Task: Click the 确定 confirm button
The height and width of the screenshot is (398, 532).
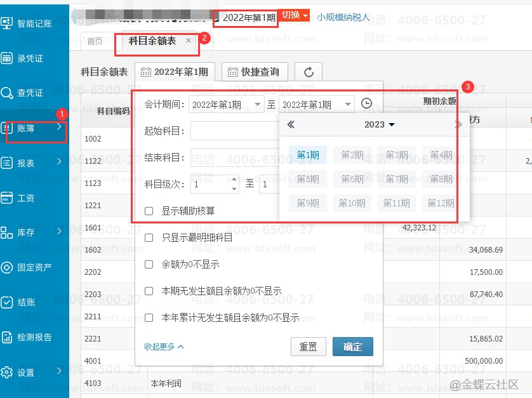Action: coord(352,347)
